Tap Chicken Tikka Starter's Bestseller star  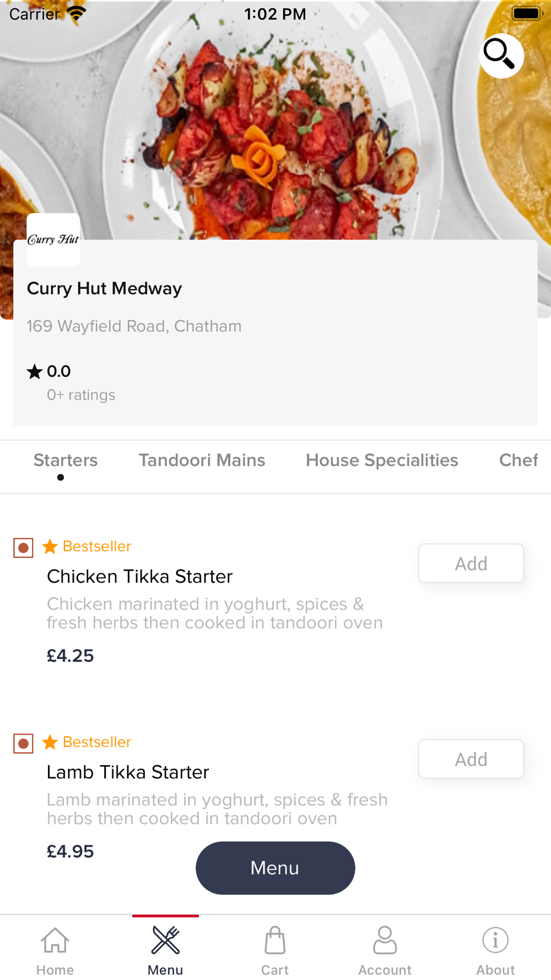click(x=50, y=547)
